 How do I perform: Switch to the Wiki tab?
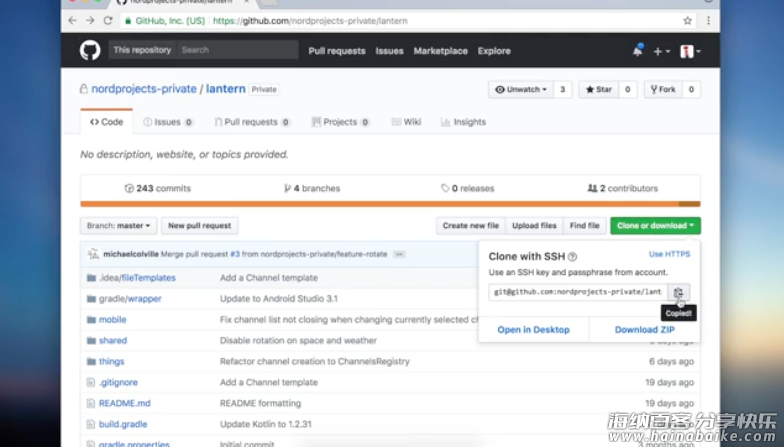click(x=406, y=122)
